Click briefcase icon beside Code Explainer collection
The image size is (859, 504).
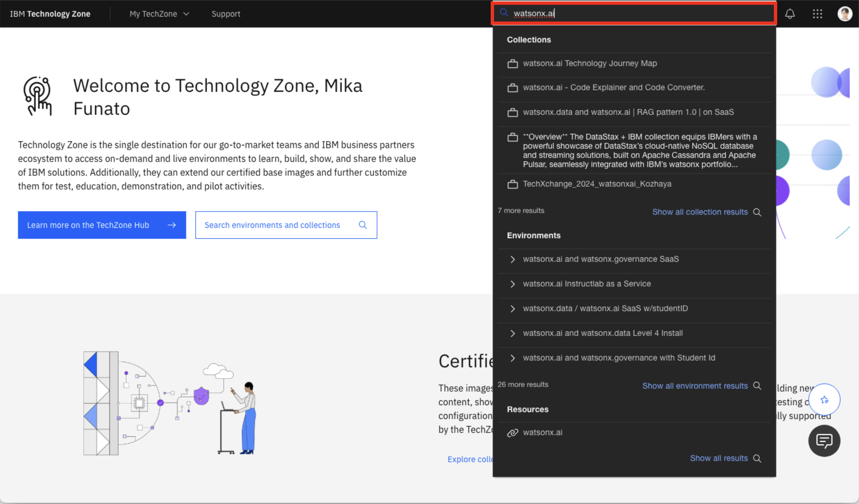coord(513,88)
